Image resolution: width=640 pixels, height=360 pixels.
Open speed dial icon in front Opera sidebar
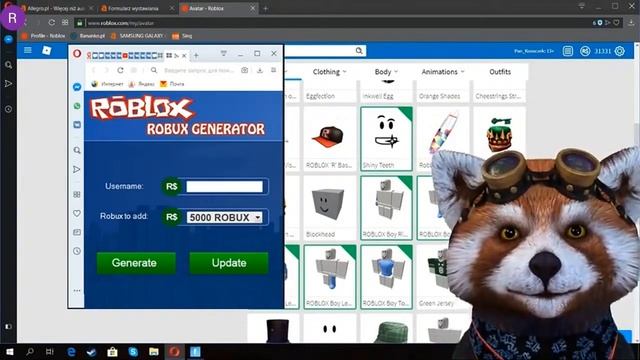click(x=77, y=195)
